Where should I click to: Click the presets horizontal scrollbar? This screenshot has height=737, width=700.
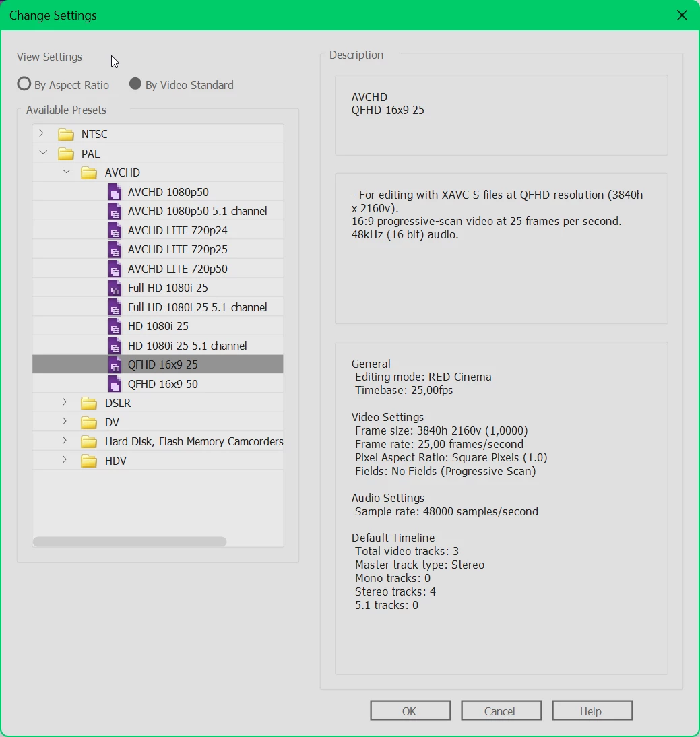130,542
